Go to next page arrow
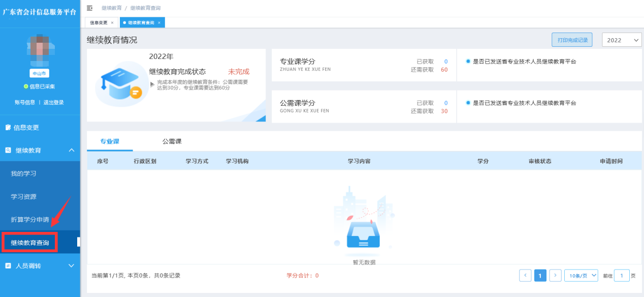644x297 pixels. (555, 276)
